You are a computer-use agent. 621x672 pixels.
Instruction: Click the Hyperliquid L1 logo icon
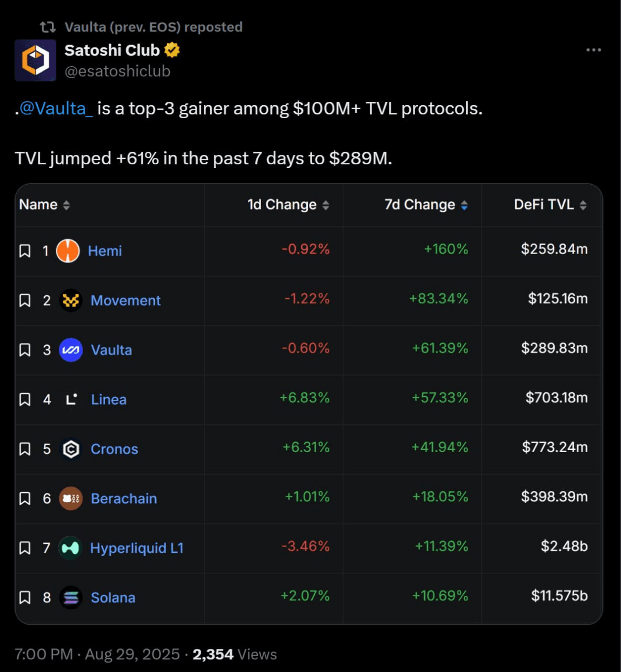(70, 548)
